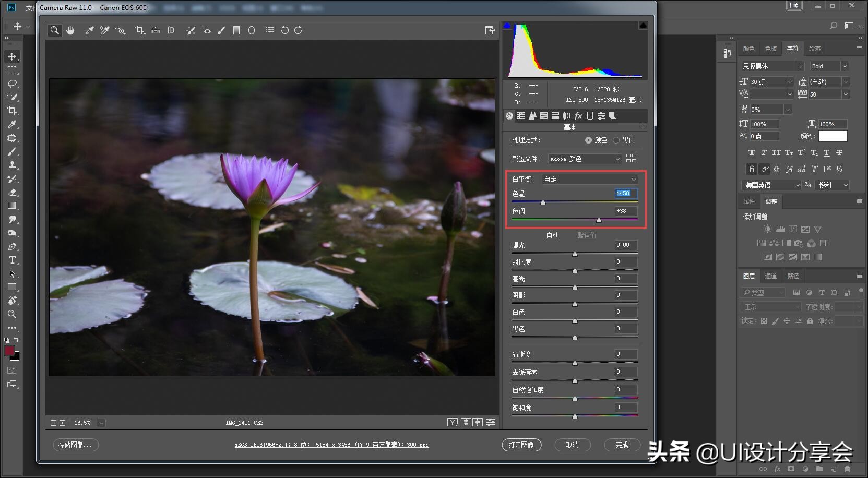Screen dimensions: 868x478
Task: Rotate image counterclockwise
Action: click(284, 30)
